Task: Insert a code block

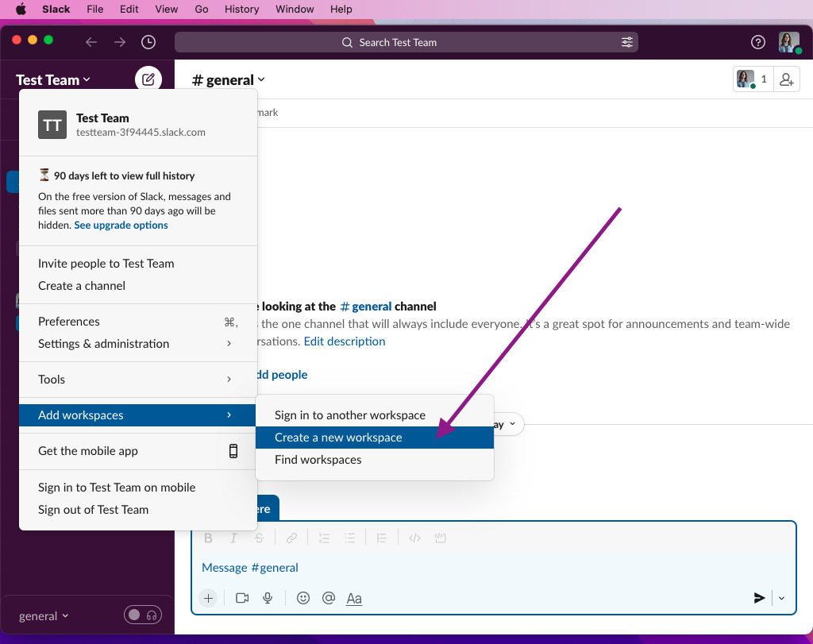Action: tap(440, 538)
